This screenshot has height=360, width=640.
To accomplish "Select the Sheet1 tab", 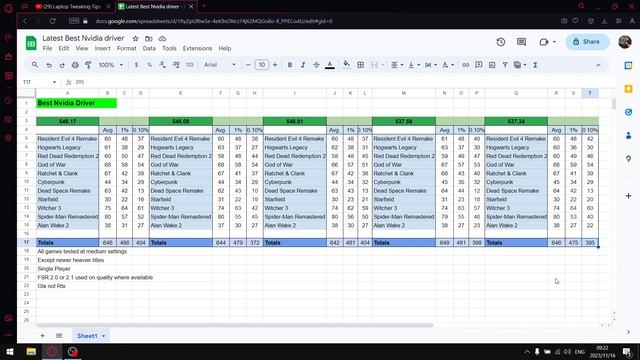I will (91, 336).
